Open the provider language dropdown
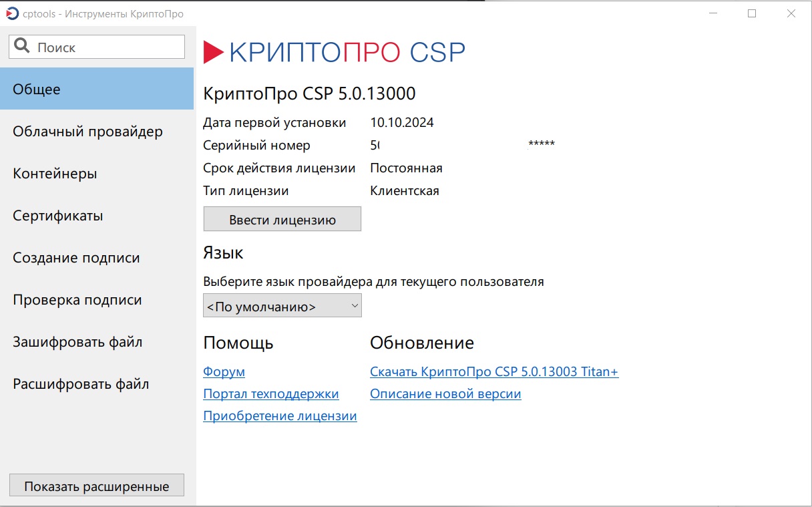Screen dimensions: 812x507 pos(282,305)
